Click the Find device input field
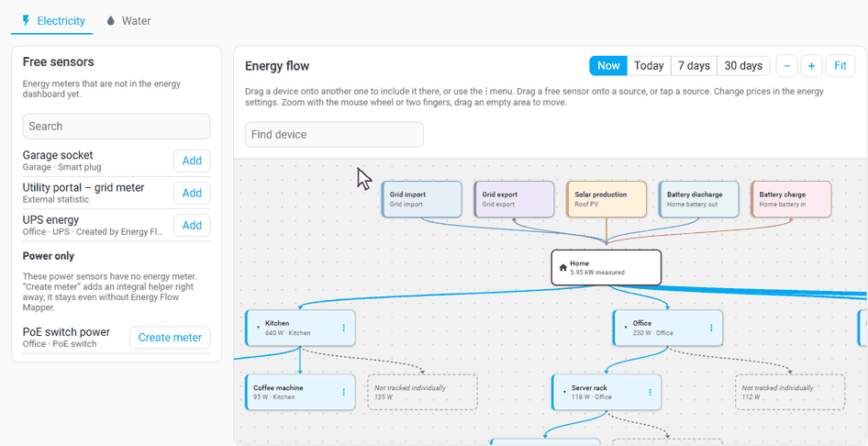Viewport: 868px width, 446px height. coord(334,135)
